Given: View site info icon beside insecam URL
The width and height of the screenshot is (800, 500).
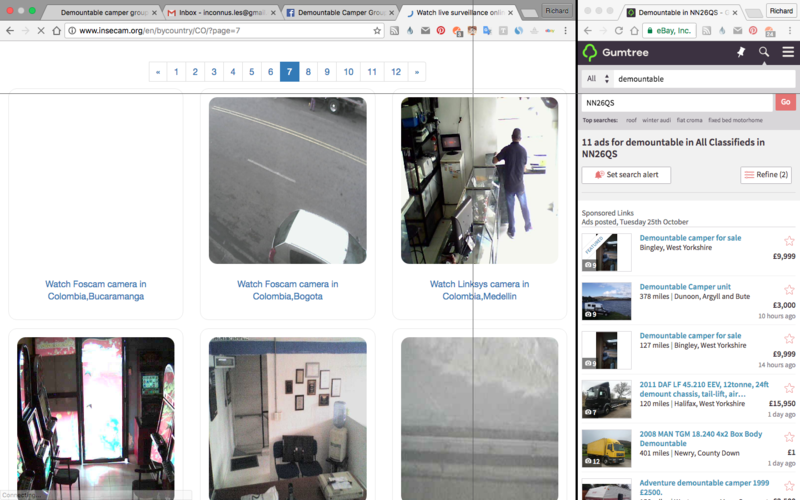Looking at the screenshot, I should [72, 31].
